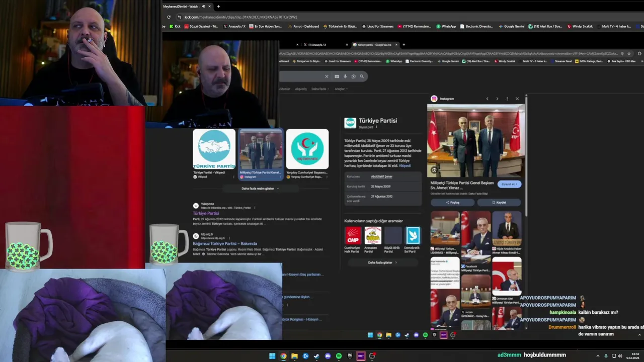644x362 pixels.
Task: Click the Kaydet save button
Action: [x=499, y=203]
